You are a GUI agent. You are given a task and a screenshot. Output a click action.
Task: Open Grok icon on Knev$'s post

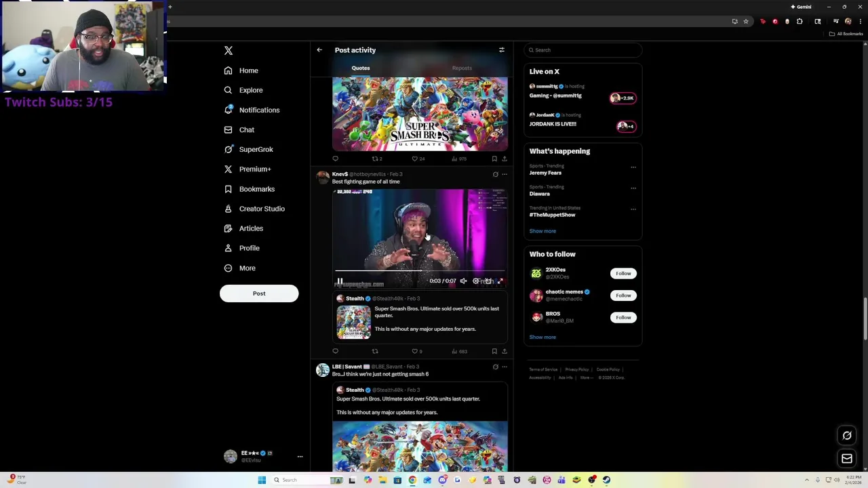495,174
